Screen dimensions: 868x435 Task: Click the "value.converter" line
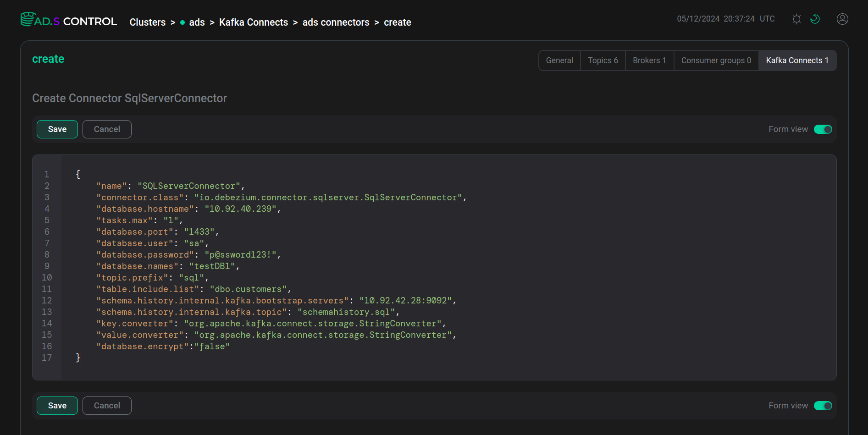click(x=276, y=335)
